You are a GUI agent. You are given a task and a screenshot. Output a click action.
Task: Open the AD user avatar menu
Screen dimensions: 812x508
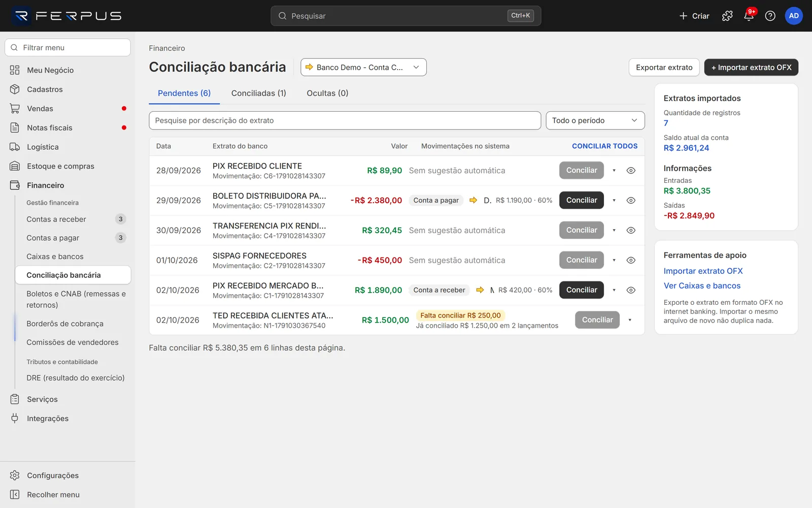[x=794, y=16]
